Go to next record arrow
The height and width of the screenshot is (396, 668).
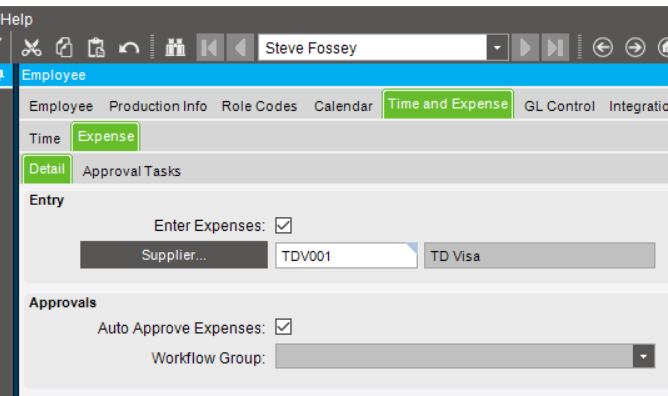[525, 47]
